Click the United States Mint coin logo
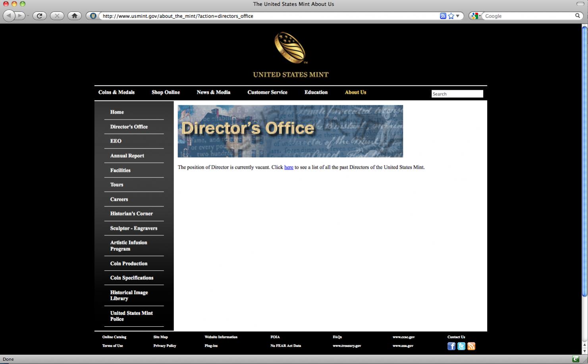Screen dimensions: 588x364 pos(290,48)
